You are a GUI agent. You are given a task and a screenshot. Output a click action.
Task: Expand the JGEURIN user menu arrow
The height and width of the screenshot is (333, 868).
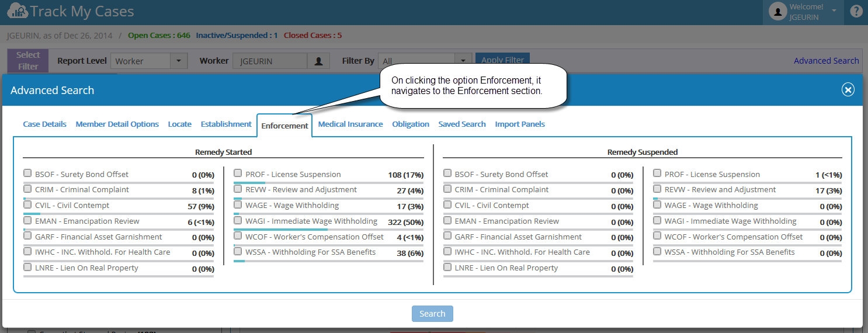point(834,11)
